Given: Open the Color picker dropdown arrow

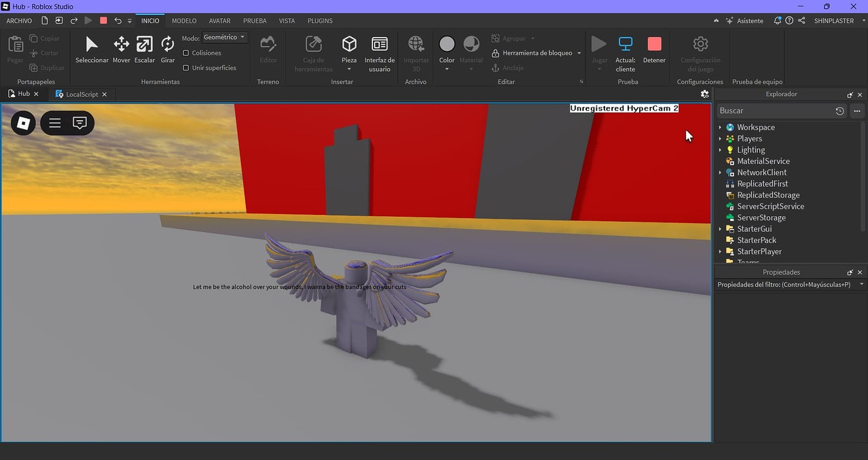Looking at the screenshot, I should pyautogui.click(x=447, y=69).
